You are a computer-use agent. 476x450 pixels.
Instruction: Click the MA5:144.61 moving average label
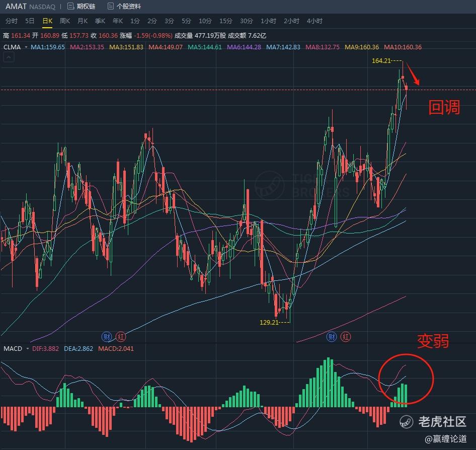tap(205, 47)
